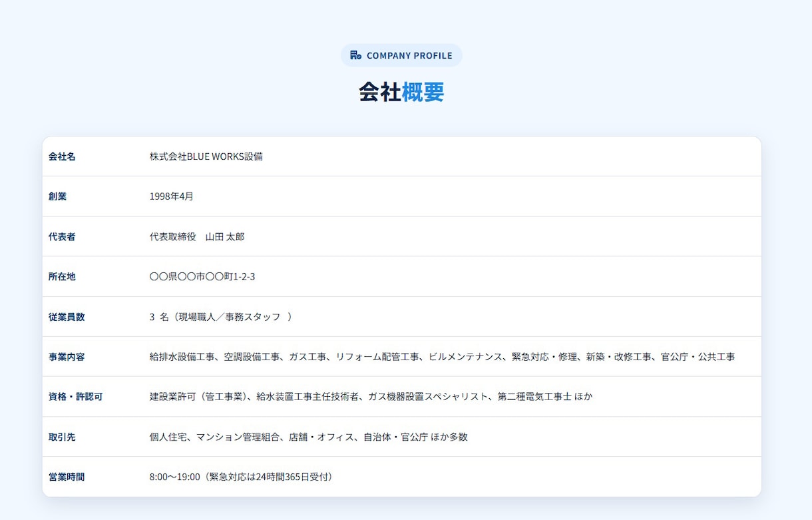Click the value 3 名（現場職人／事務スタッフ）

(x=221, y=317)
